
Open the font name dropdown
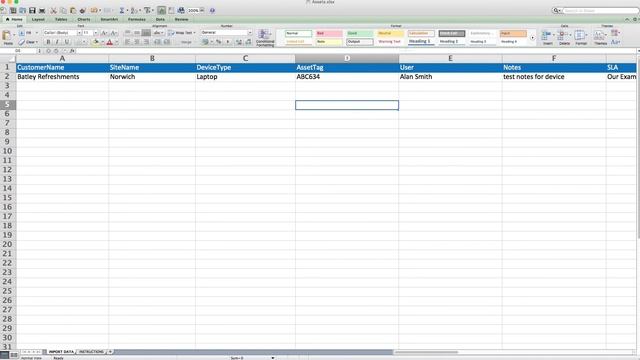pos(79,33)
